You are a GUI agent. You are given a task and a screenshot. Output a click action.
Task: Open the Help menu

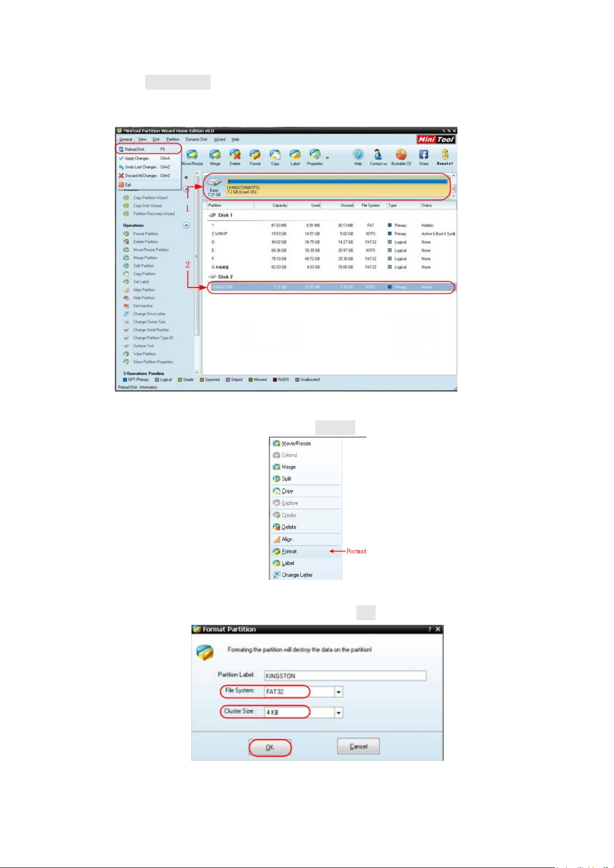(235, 140)
